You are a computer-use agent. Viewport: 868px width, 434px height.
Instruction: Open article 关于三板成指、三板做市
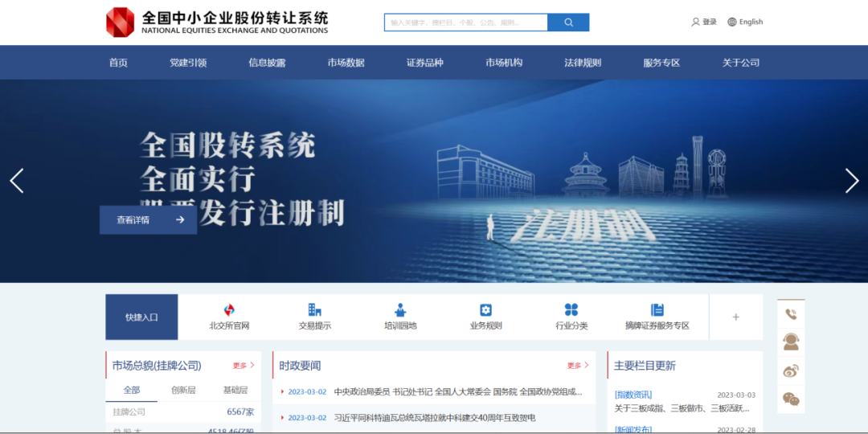click(x=682, y=408)
